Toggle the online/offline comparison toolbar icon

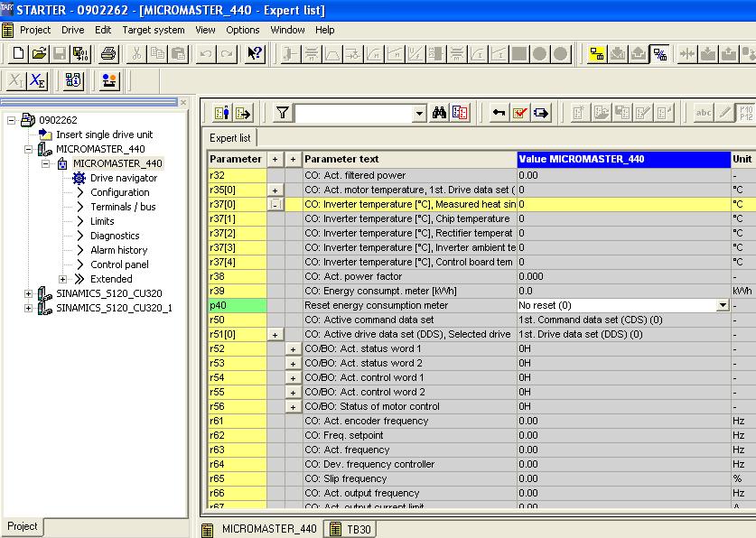(659, 53)
